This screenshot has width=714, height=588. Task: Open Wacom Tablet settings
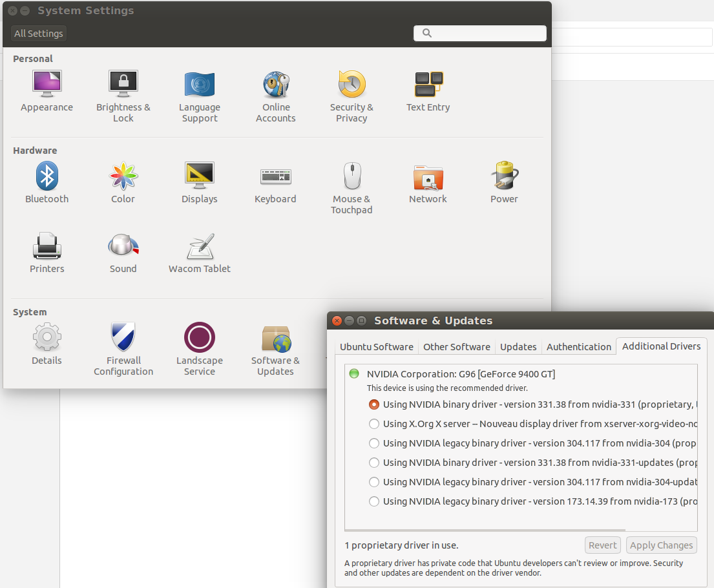(200, 253)
